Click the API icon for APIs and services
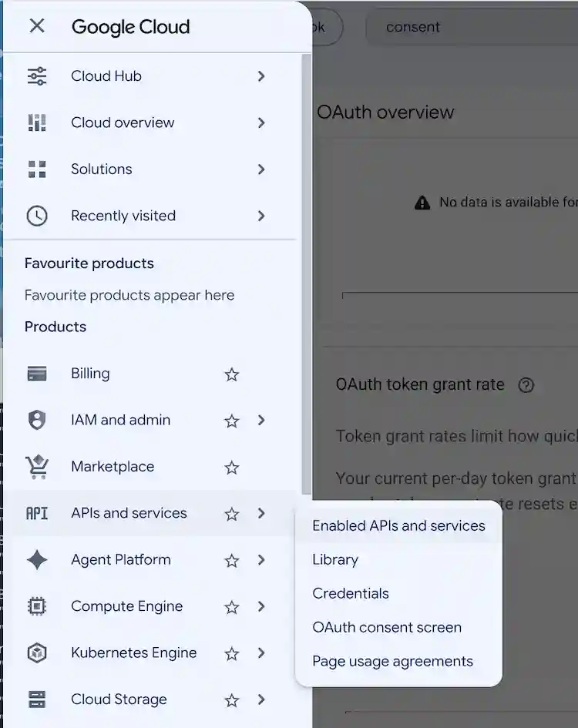578x728 pixels. 37,514
